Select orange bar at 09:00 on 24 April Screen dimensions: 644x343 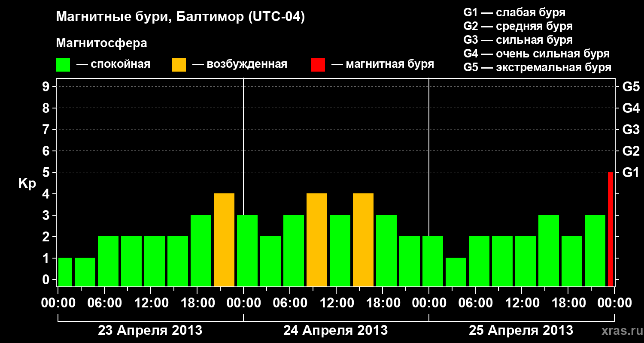coord(317,240)
